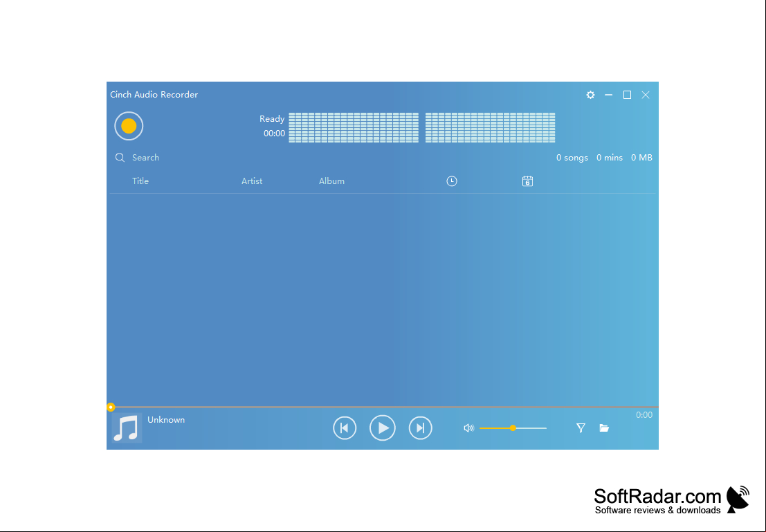Click the 'Ready' status text
This screenshot has height=532, width=766.
272,119
